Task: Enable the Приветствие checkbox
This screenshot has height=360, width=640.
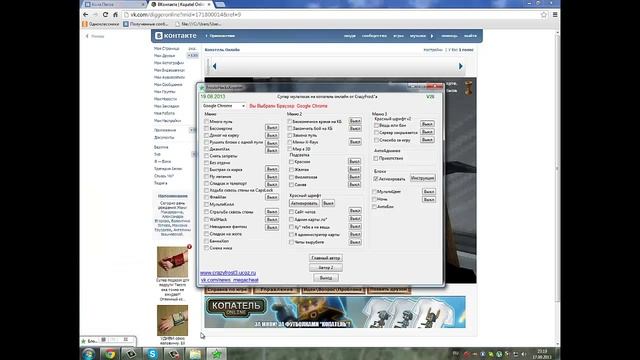Action: click(x=376, y=158)
